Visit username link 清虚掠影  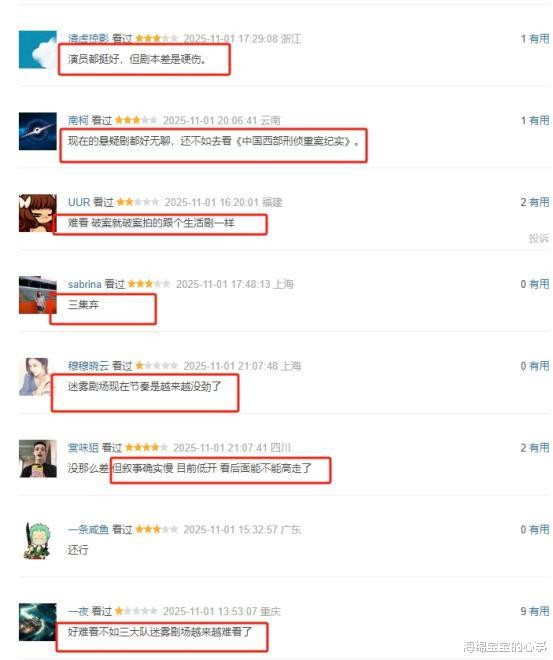click(x=88, y=38)
